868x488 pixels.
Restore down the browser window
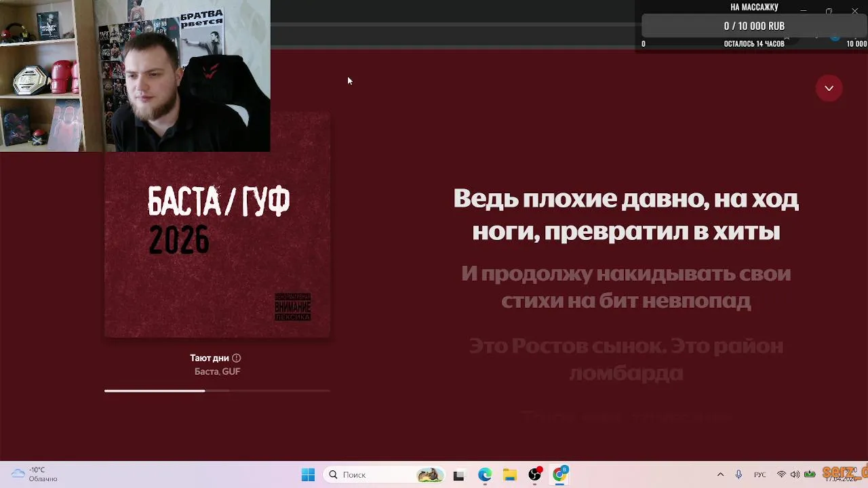pos(829,10)
